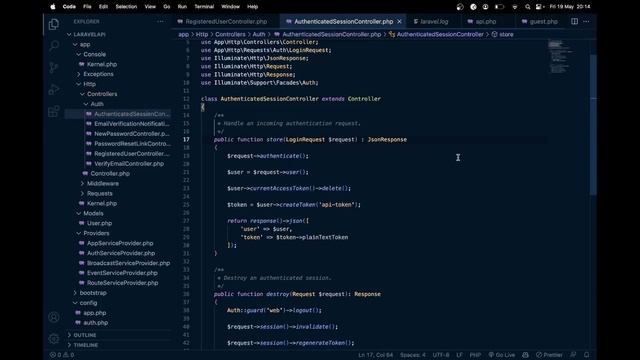Open the Source Control view
The image size is (640, 360).
53,67
